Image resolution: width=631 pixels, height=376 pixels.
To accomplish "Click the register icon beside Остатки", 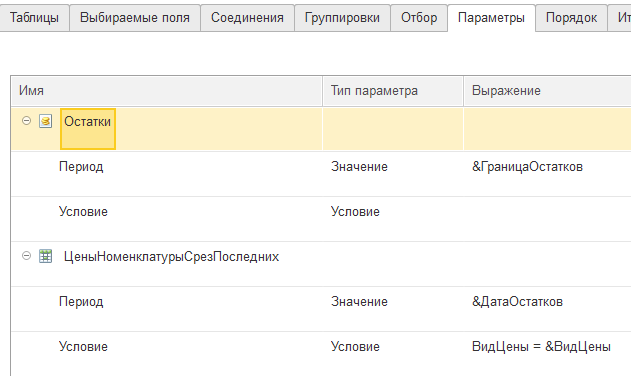I will click(45, 121).
